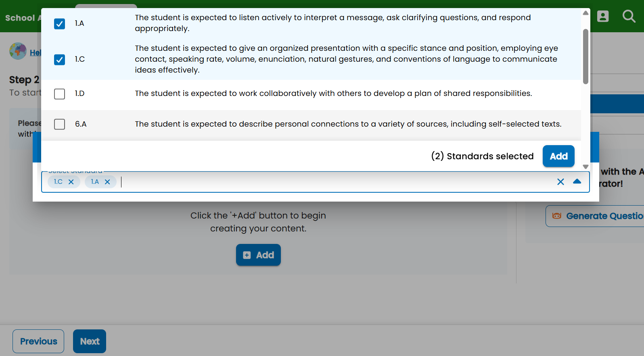Click the standards list scrollbar thumb

(x=585, y=56)
